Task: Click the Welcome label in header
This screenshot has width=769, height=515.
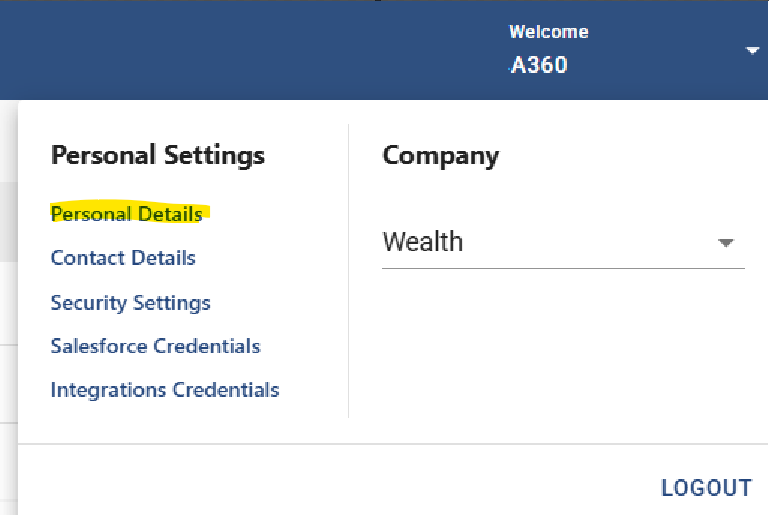Action: click(x=549, y=32)
